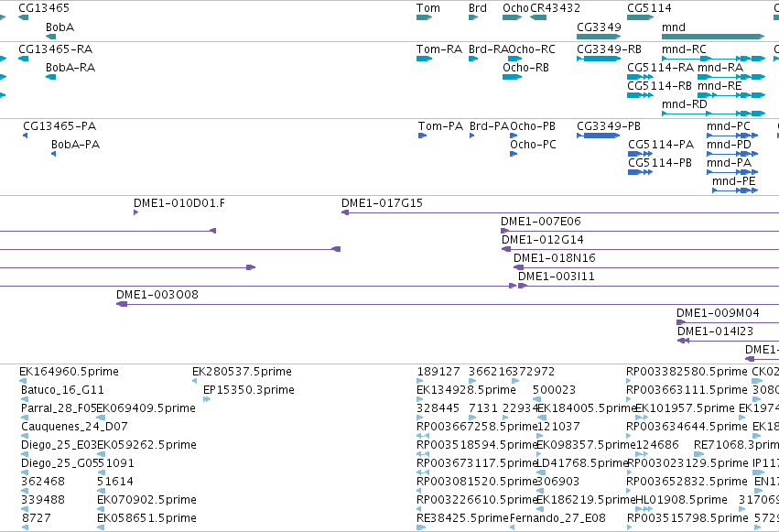The image size is (779, 532).
Task: Click the Cauquenes_24_D07 EST label
Action: 74,427
